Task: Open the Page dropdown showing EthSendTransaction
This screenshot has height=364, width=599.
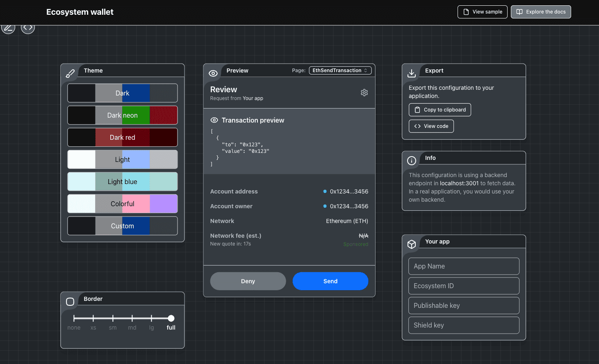Action: [x=340, y=70]
